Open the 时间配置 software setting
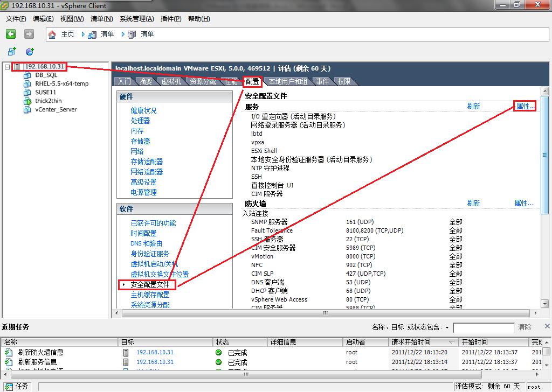Image resolution: width=552 pixels, height=392 pixels. pos(143,233)
